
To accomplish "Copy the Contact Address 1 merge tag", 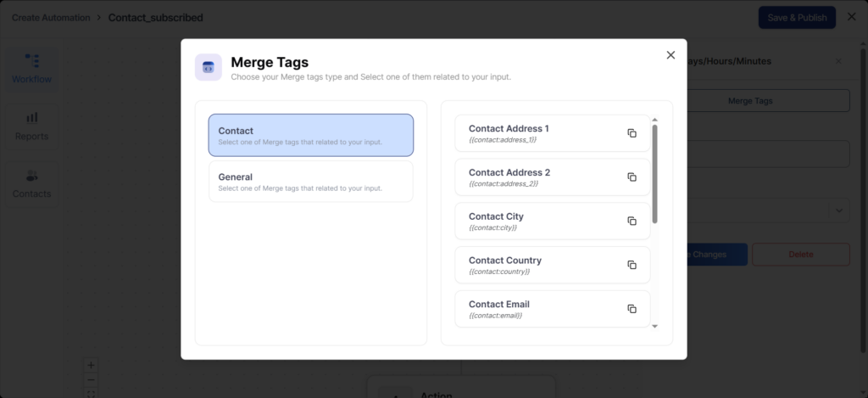I will tap(632, 133).
